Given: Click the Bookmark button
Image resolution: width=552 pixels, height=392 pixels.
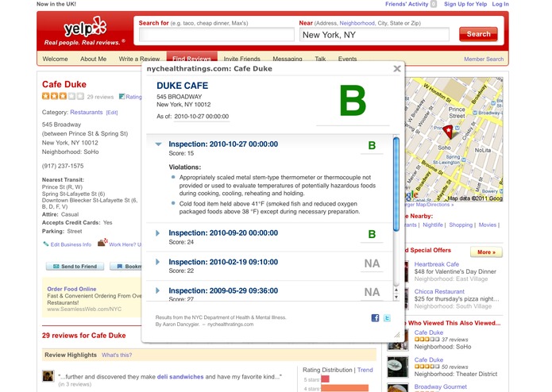Looking at the screenshot, I should click(125, 267).
